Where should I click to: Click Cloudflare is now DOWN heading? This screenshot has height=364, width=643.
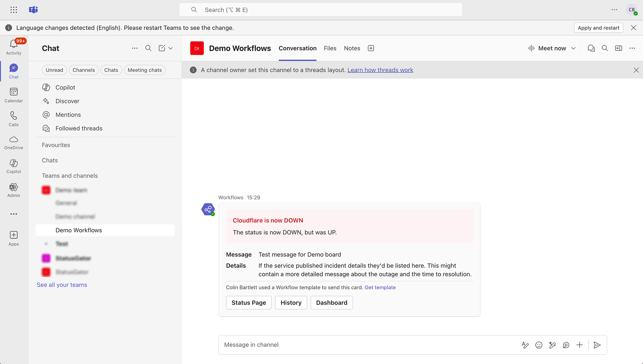pos(268,220)
